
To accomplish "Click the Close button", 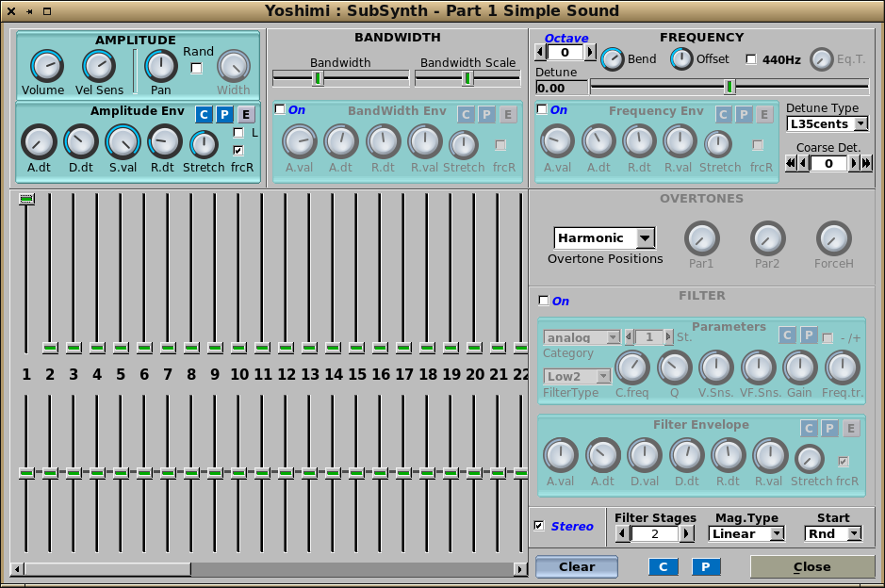I will tap(811, 566).
